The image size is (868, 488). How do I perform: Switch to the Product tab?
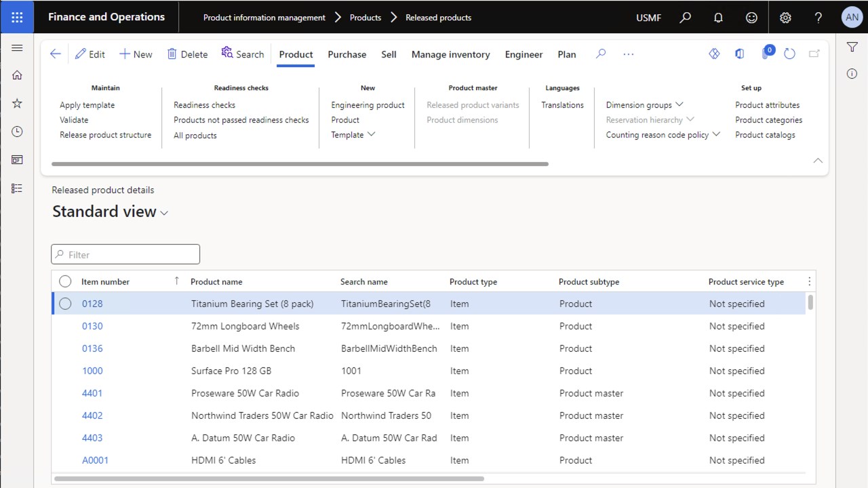(296, 54)
